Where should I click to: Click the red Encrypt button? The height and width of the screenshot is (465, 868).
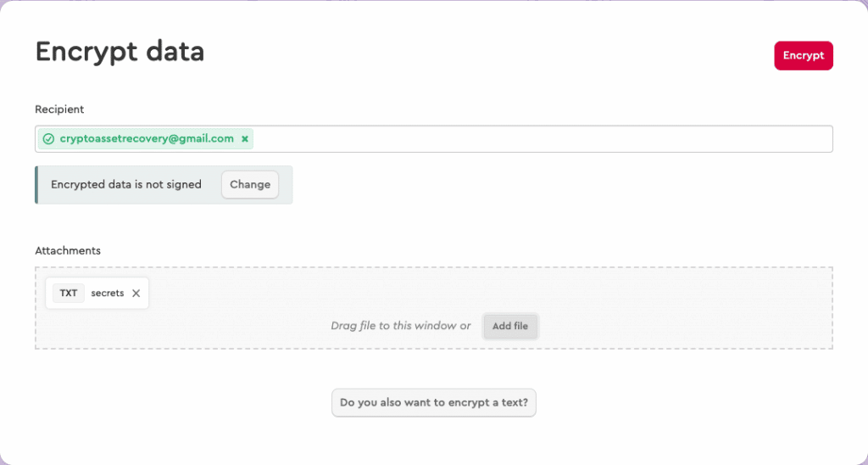803,55
